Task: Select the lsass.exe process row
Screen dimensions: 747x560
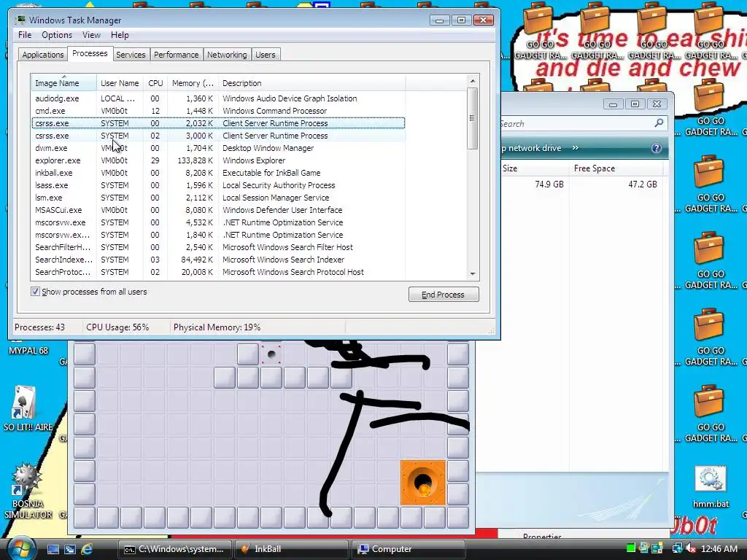Action: click(218, 185)
